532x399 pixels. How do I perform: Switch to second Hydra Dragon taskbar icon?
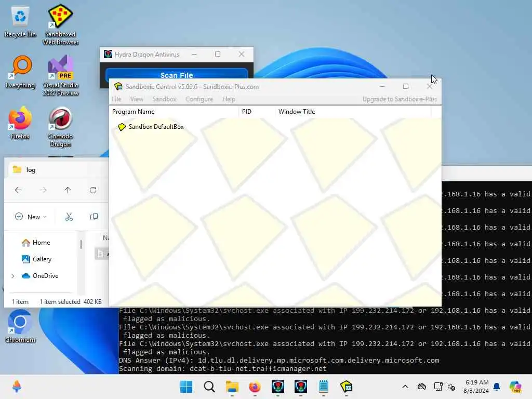301,387
